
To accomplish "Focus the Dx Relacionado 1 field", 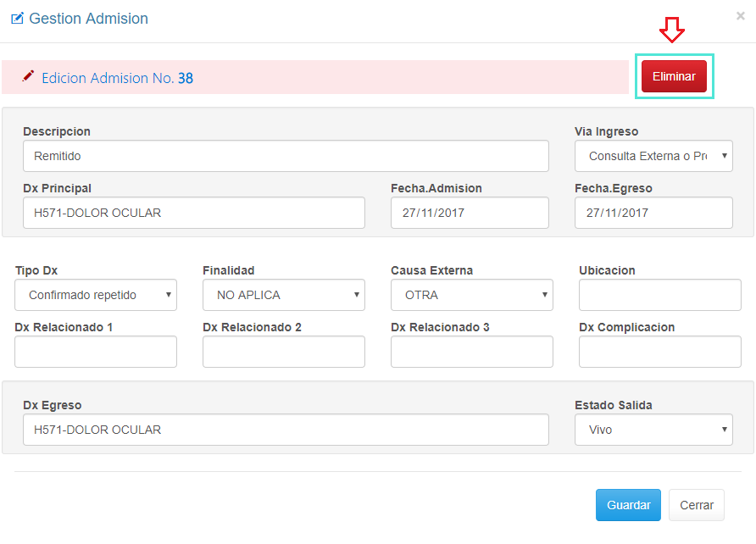I will tap(96, 352).
